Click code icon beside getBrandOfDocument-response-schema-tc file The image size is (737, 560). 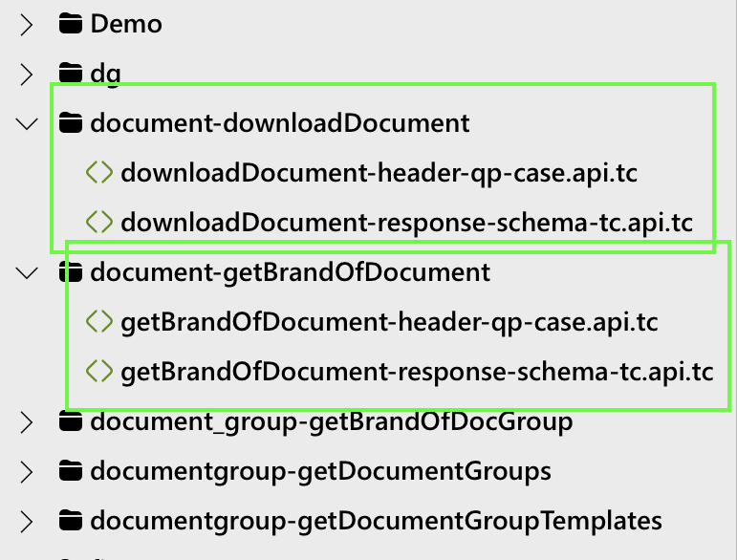coord(99,372)
